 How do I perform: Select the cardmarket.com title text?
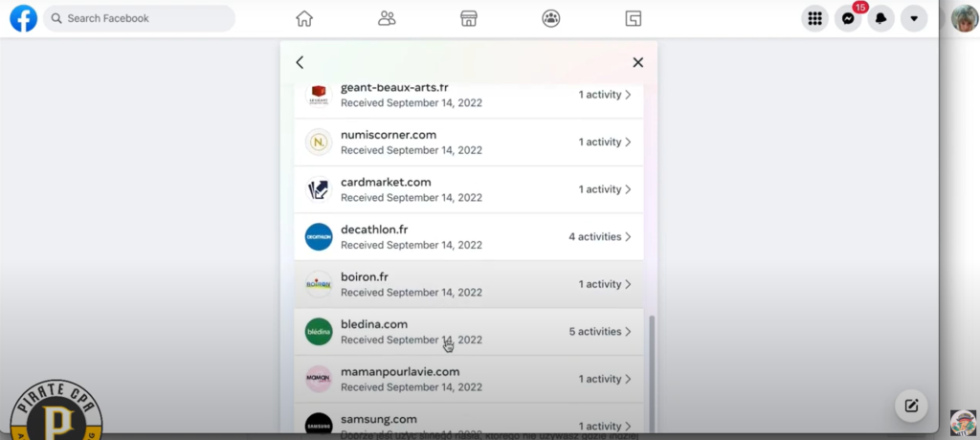point(386,183)
